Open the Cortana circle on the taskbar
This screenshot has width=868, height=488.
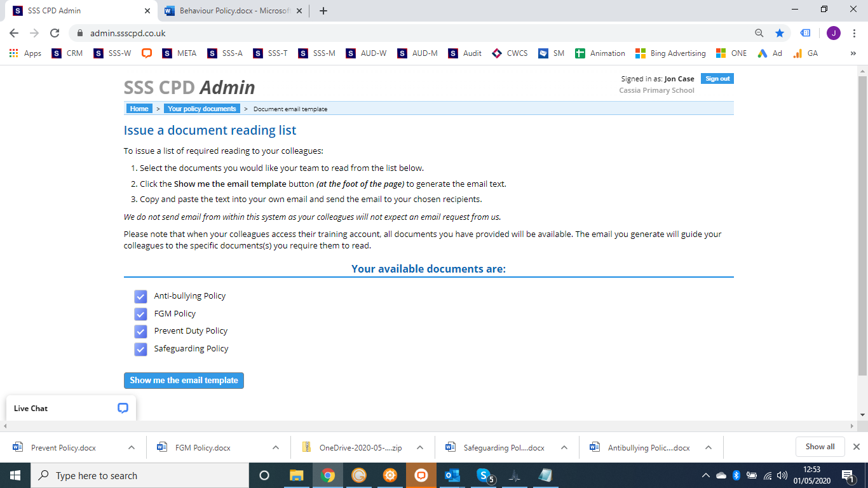(x=264, y=475)
